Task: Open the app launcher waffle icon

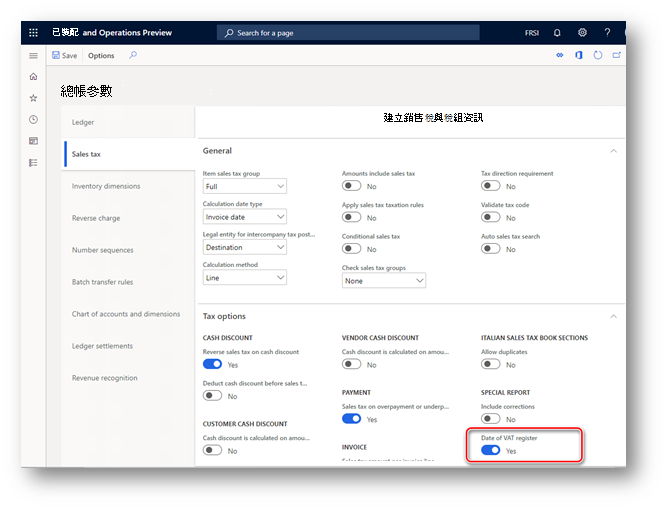Action: (x=33, y=33)
